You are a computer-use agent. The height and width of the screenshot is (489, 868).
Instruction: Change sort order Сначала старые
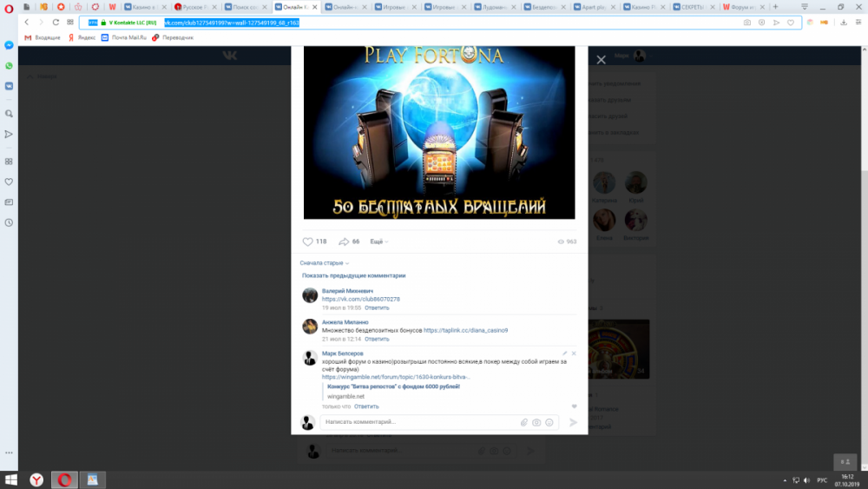pos(325,263)
